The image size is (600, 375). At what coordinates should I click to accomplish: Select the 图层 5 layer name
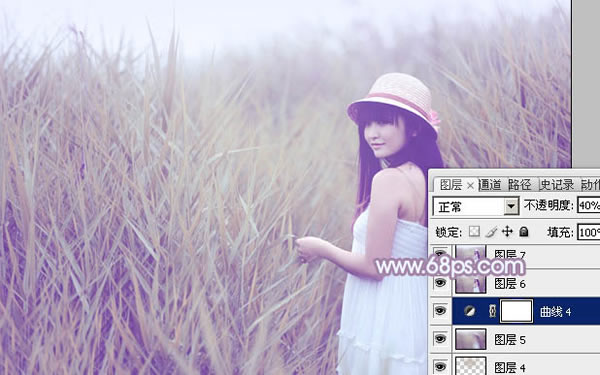510,340
